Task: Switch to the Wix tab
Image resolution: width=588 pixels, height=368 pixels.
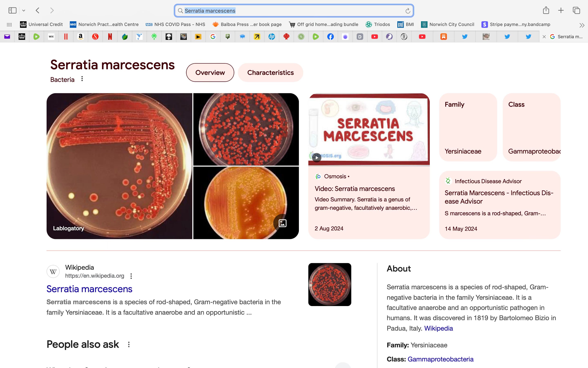Action: tap(51, 37)
